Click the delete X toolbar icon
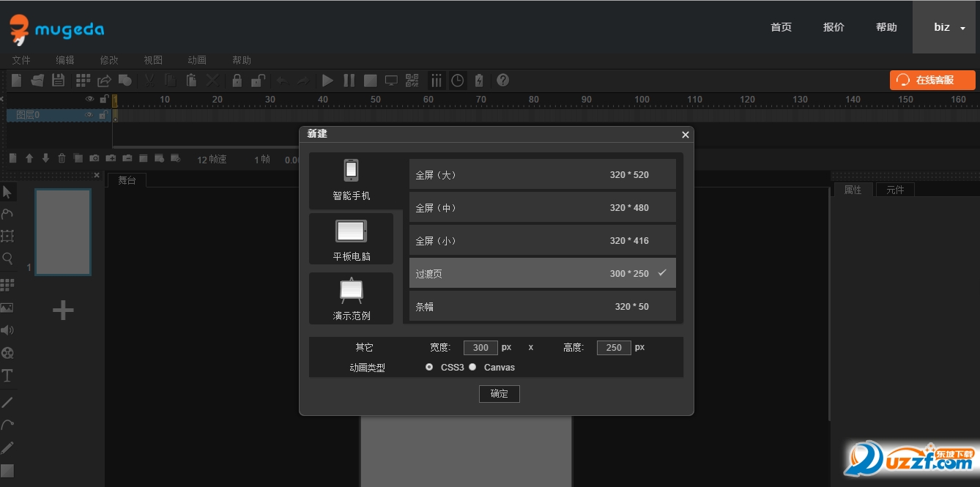 point(212,81)
